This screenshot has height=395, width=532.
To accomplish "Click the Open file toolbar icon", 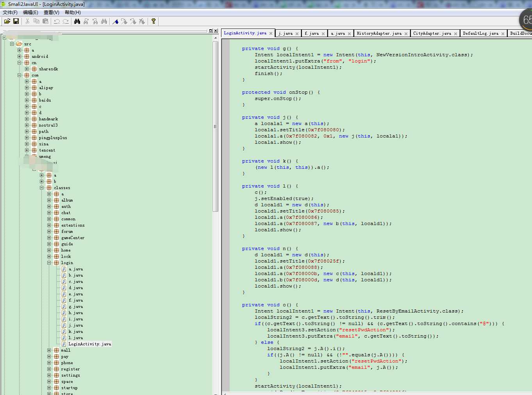I will pyautogui.click(x=7, y=21).
